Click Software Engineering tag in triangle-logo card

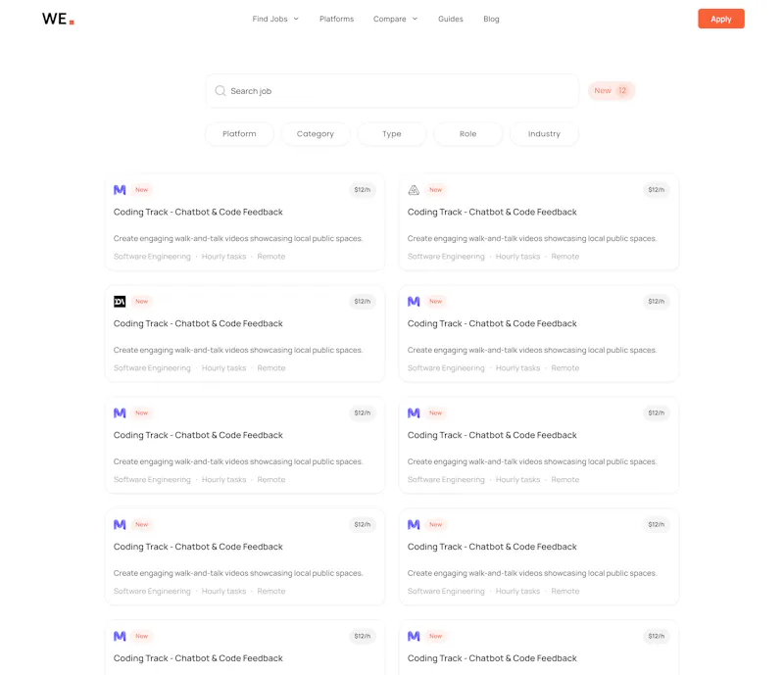point(446,257)
